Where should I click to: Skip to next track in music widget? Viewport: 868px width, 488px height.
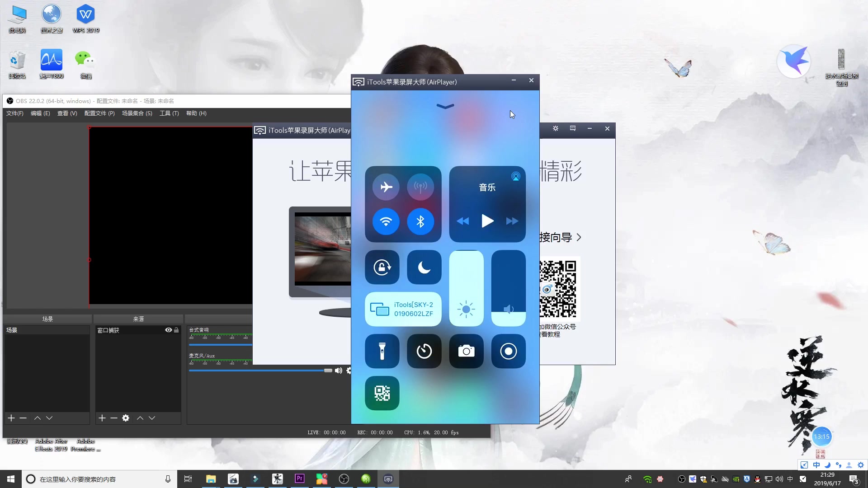(512, 221)
